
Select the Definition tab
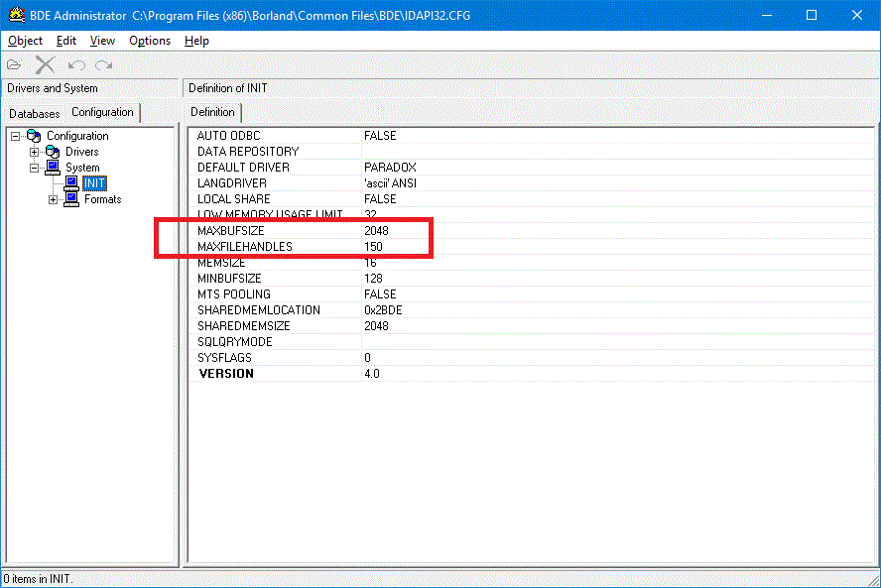tap(212, 113)
